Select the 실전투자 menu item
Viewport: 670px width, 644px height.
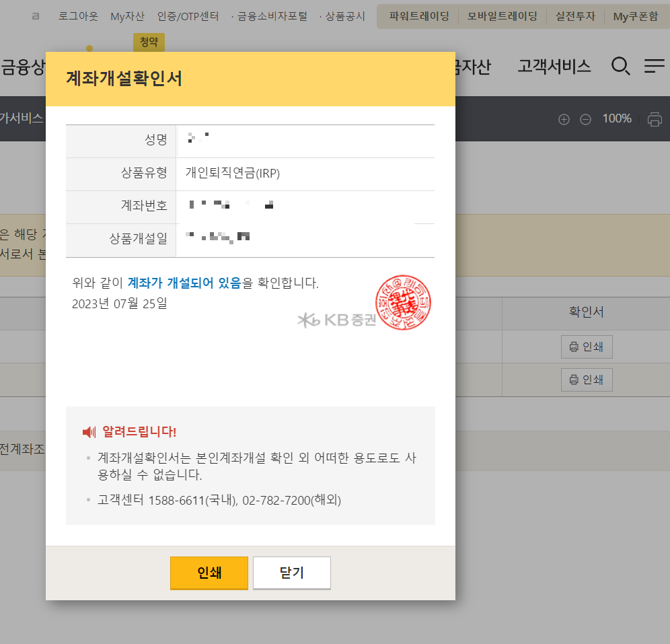pos(575,16)
